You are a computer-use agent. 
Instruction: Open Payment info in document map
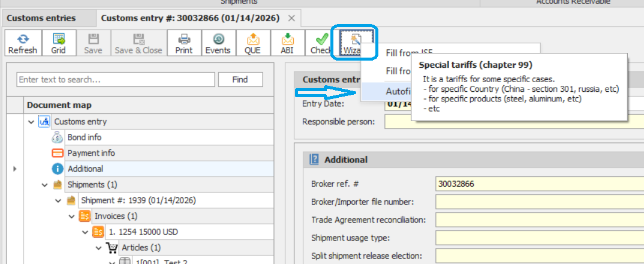[x=91, y=153]
